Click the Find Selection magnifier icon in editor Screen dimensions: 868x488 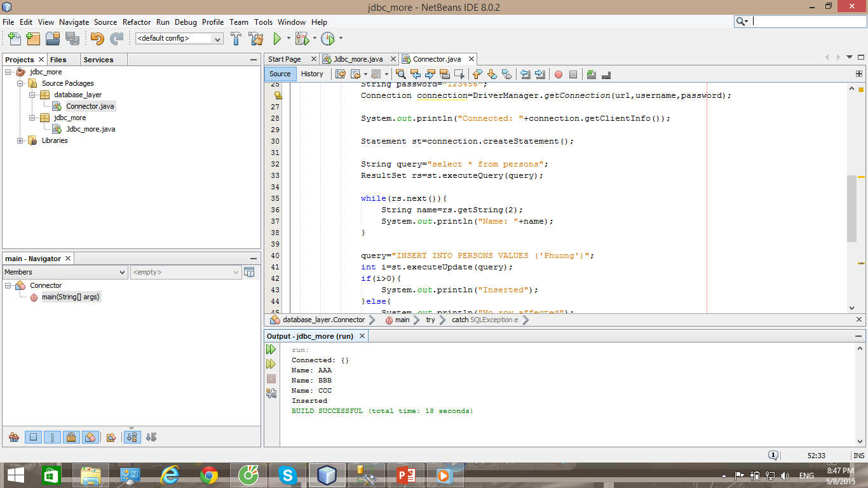[400, 74]
